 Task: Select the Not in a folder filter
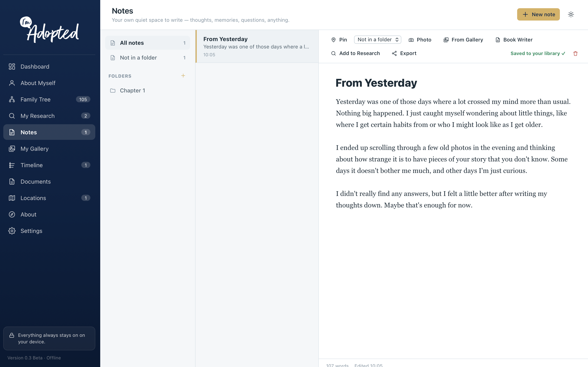(x=147, y=58)
